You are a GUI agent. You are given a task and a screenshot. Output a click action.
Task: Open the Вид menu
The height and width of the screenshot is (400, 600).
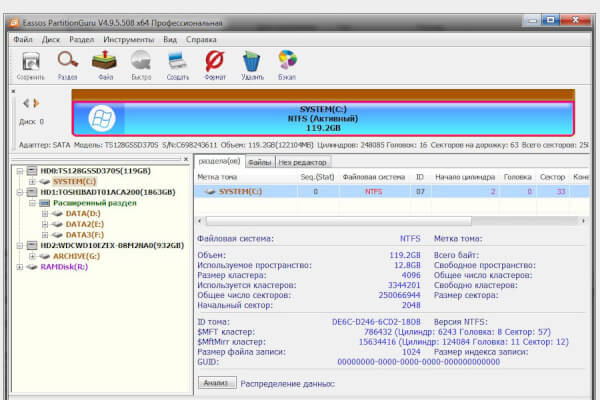click(170, 40)
